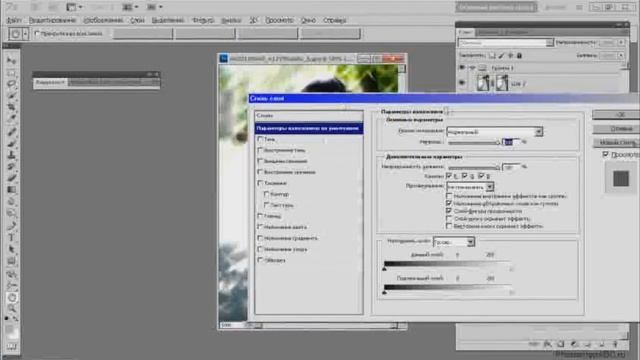
Task: Open the Наложить если channel dropdown
Action: 454,242
